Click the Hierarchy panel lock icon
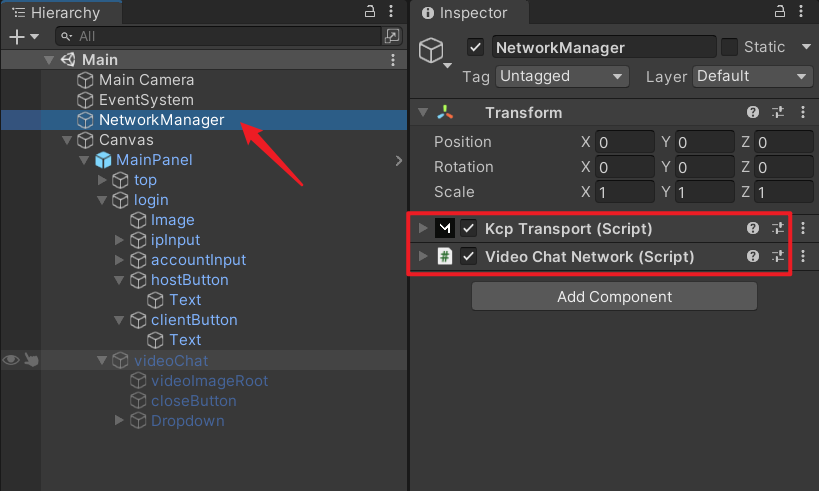819x491 pixels. click(x=371, y=12)
